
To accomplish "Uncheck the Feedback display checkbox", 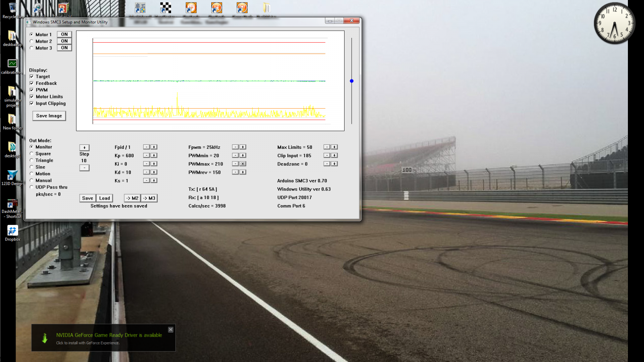I will (x=31, y=83).
